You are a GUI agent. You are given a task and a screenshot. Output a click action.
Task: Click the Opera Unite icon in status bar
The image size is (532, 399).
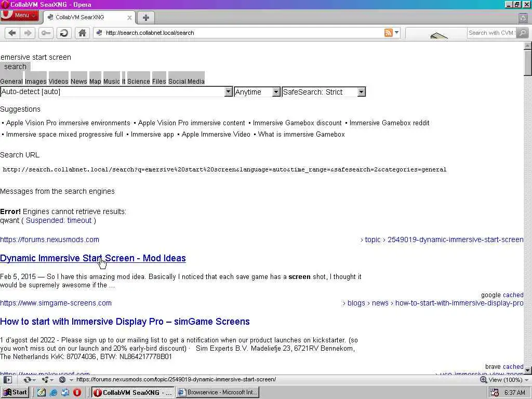click(46, 380)
